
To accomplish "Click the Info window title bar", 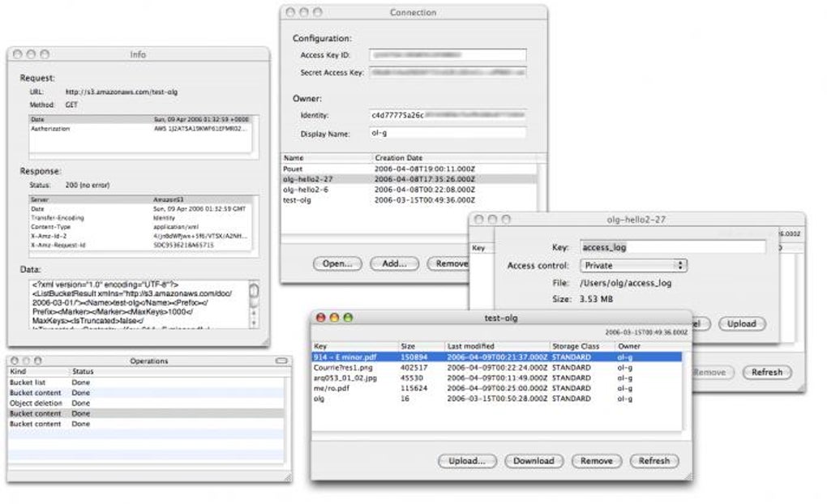I will (138, 54).
